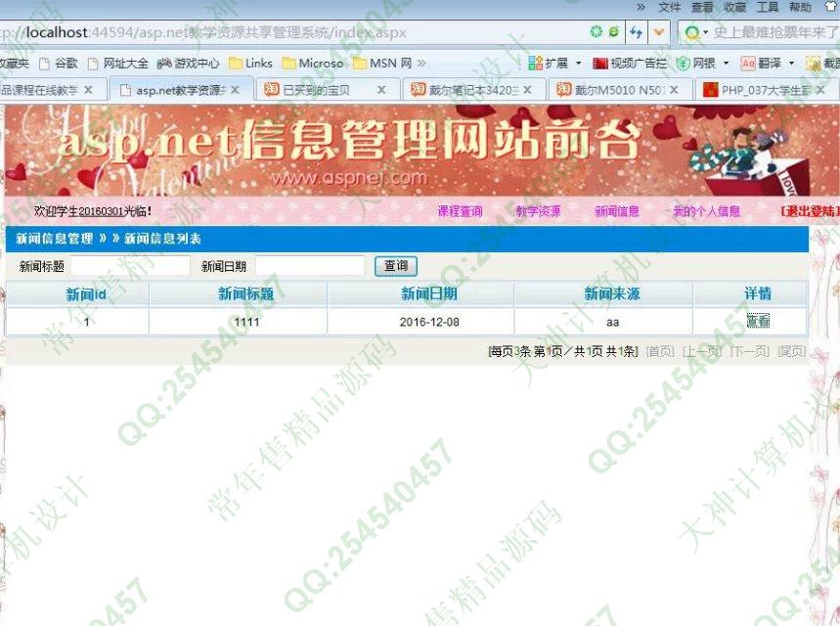Expand the 翻译 dropdown arrow
The image size is (840, 626).
791,64
